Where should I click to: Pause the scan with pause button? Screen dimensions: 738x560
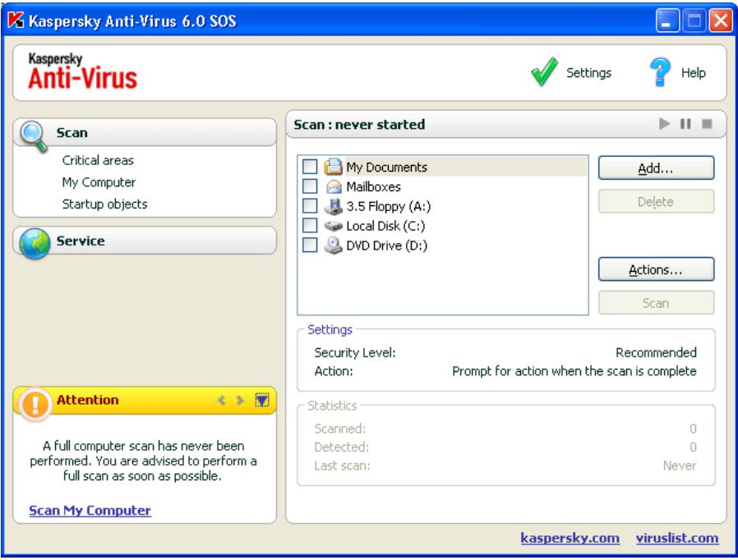[685, 124]
